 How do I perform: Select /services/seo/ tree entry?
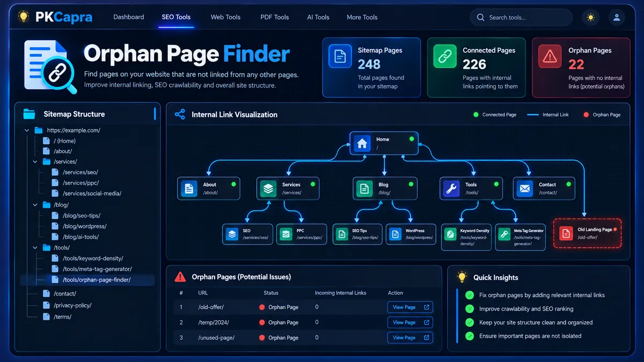80,172
